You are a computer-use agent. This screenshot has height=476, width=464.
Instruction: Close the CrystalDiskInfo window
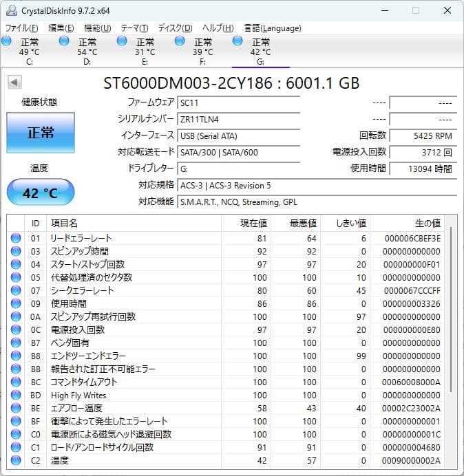click(447, 10)
